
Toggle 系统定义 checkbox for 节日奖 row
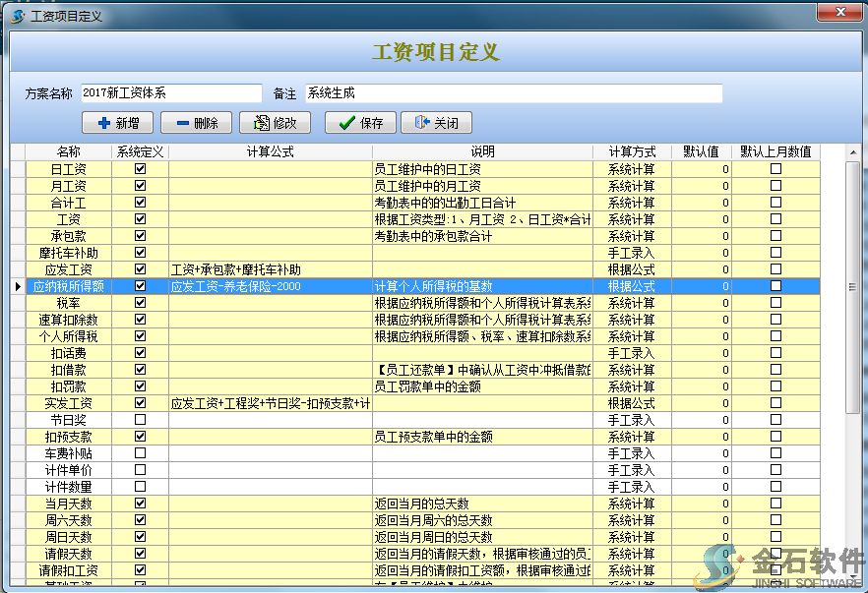click(x=140, y=420)
